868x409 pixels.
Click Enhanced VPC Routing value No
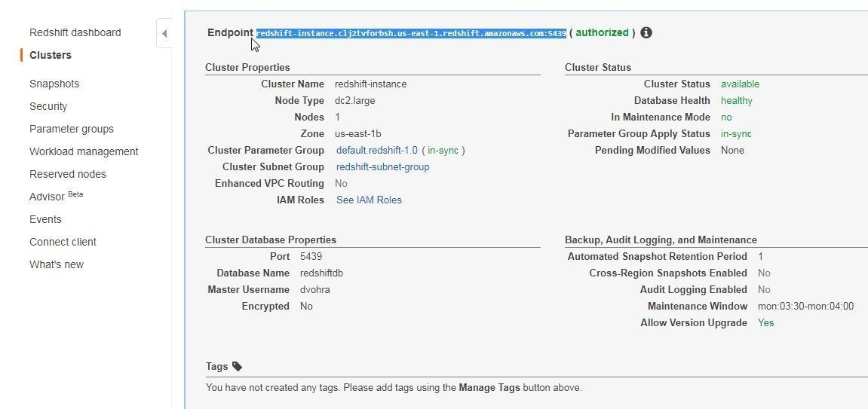341,184
